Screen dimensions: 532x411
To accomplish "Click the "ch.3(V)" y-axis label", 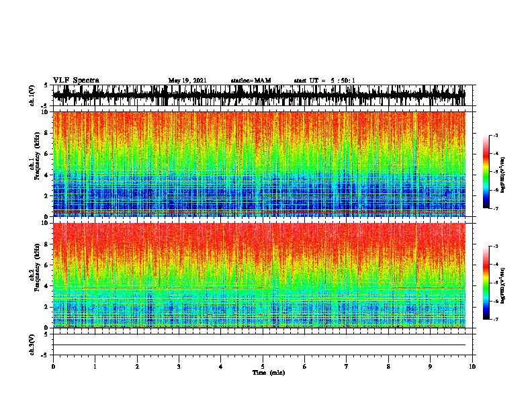I will pos(32,345).
